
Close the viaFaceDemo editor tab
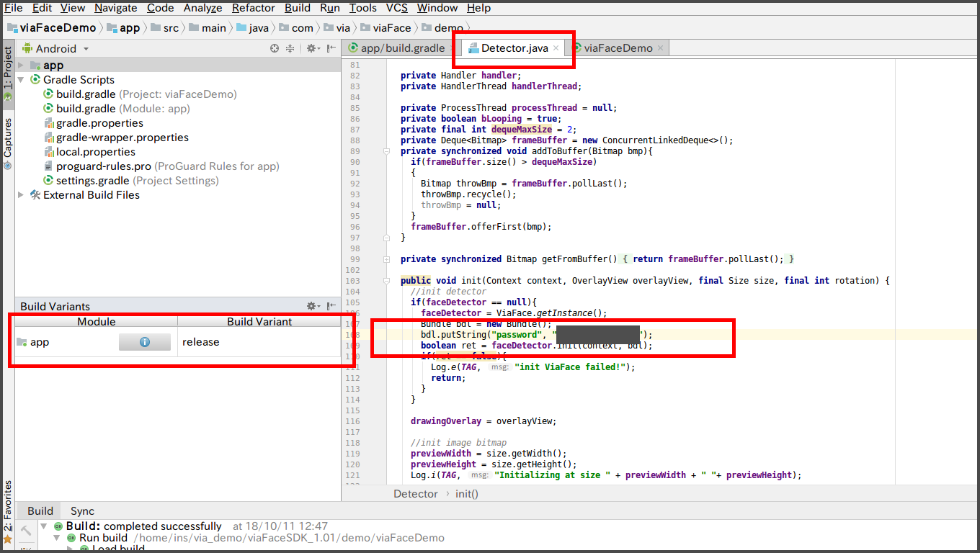(660, 48)
